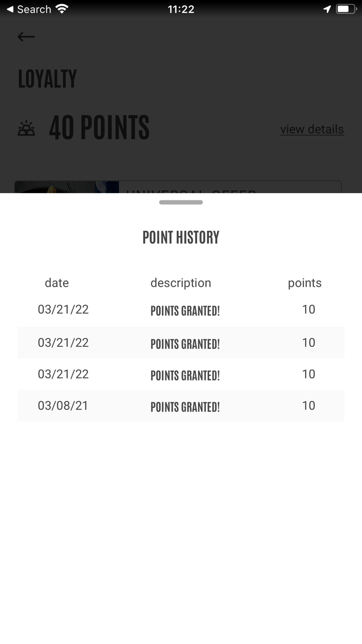Tap the loyalty points trophy icon
This screenshot has width=362, height=644.
[x=27, y=128]
